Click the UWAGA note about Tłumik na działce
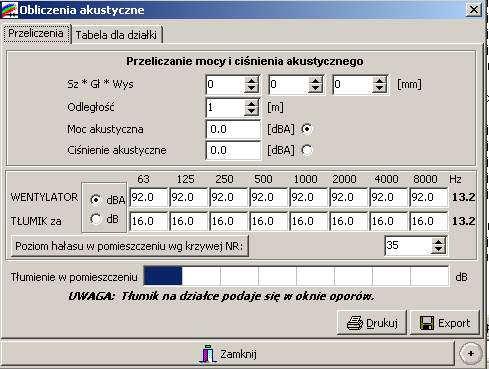 [x=221, y=296]
